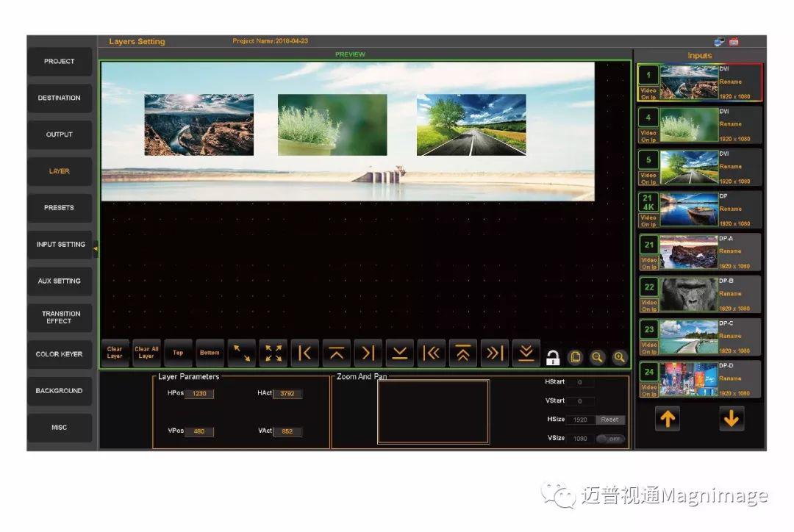Click the zoom out magnifier icon
The width and height of the screenshot is (794, 532).
pyautogui.click(x=598, y=357)
